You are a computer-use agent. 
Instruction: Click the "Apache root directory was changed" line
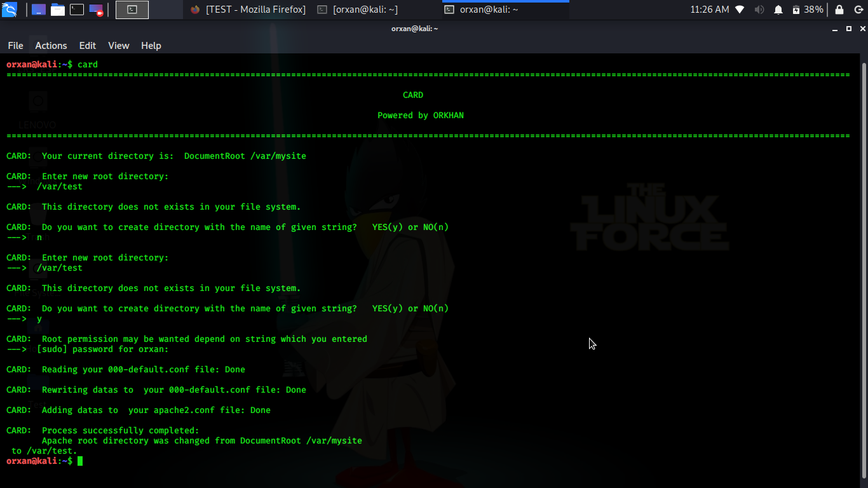click(202, 440)
